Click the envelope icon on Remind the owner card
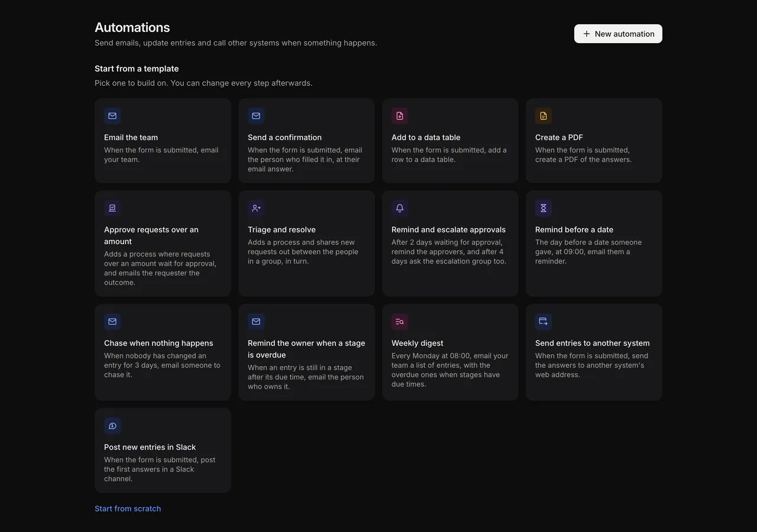The width and height of the screenshot is (757, 532). tap(256, 322)
